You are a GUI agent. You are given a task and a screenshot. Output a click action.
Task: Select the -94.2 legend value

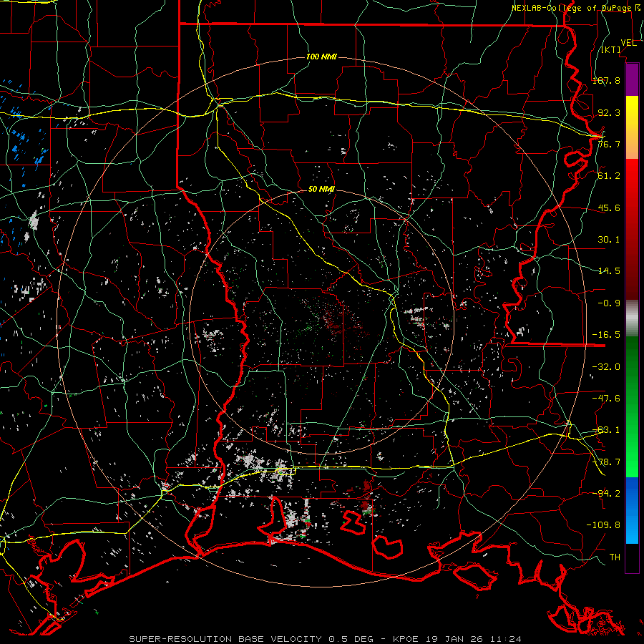pyautogui.click(x=606, y=494)
